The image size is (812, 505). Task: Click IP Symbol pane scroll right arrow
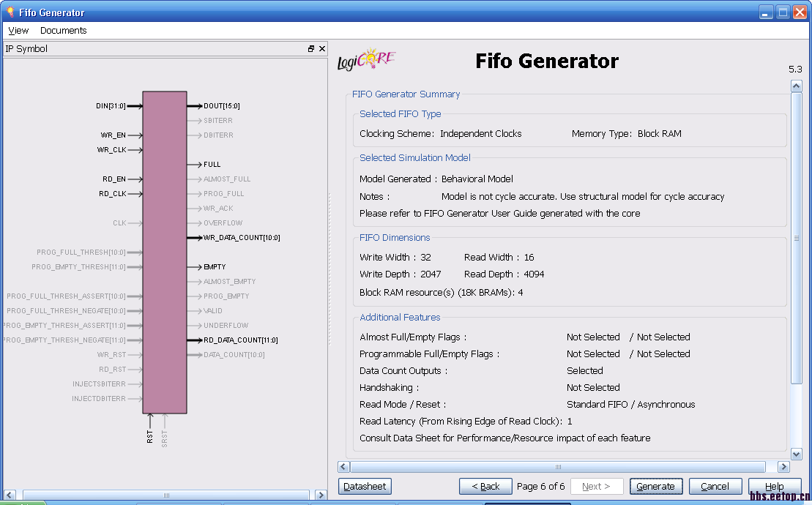click(321, 495)
